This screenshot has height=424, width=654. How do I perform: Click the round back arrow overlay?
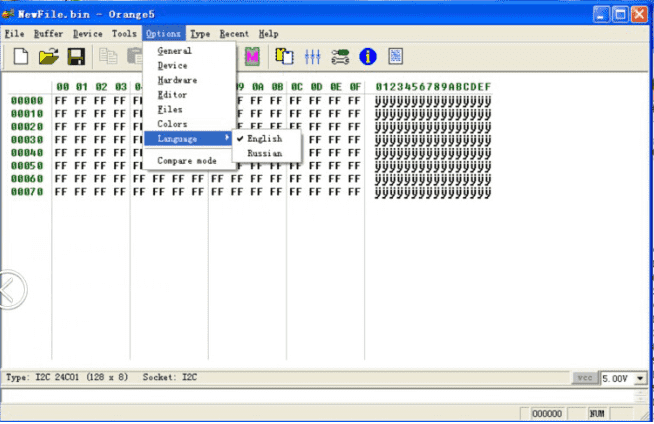(x=10, y=290)
